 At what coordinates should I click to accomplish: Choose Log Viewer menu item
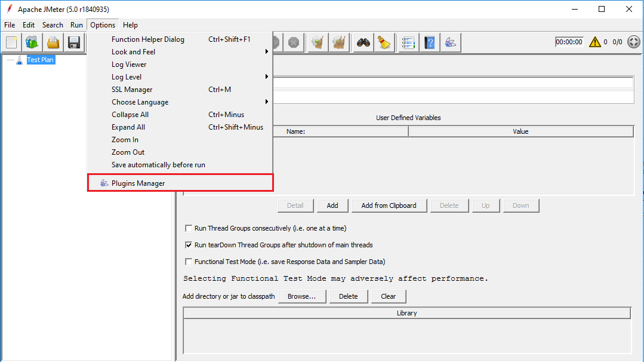click(x=180, y=65)
